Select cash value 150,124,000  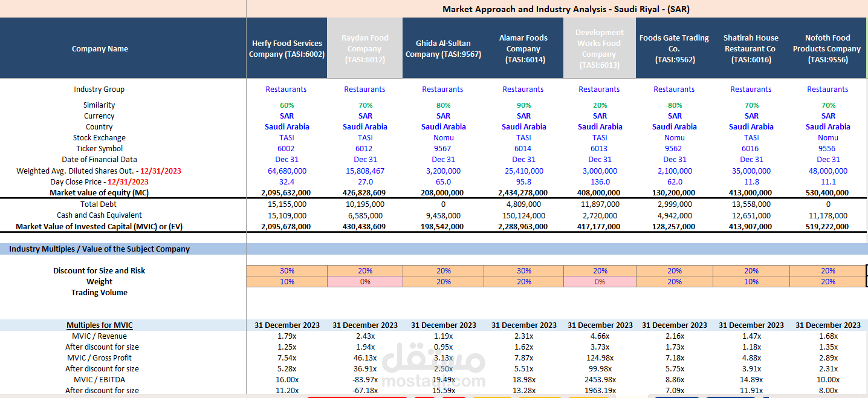pyautogui.click(x=523, y=215)
